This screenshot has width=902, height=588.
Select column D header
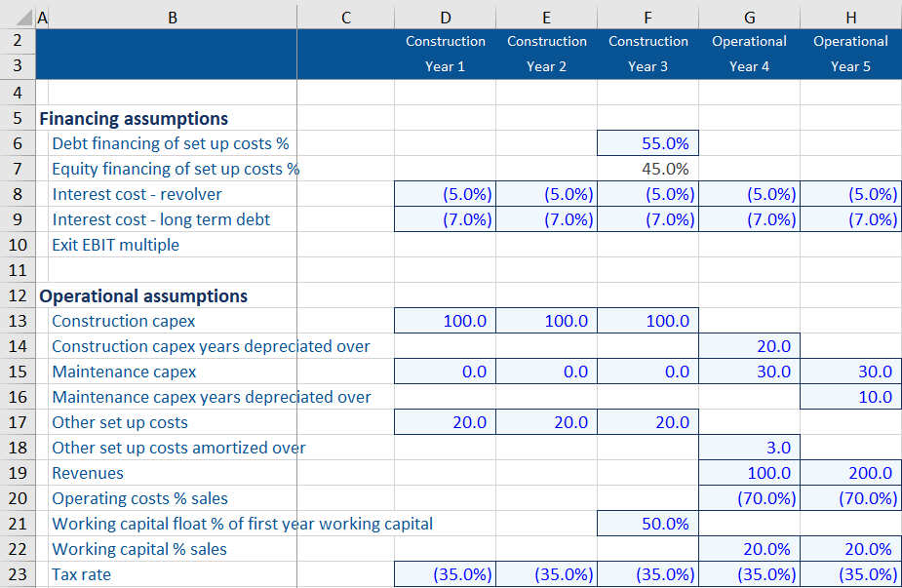point(445,17)
